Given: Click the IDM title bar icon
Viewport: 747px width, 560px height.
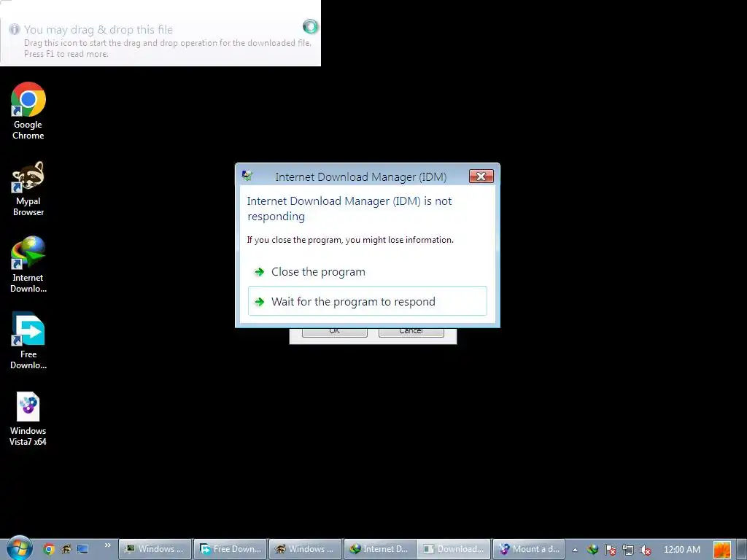Looking at the screenshot, I should (x=247, y=176).
